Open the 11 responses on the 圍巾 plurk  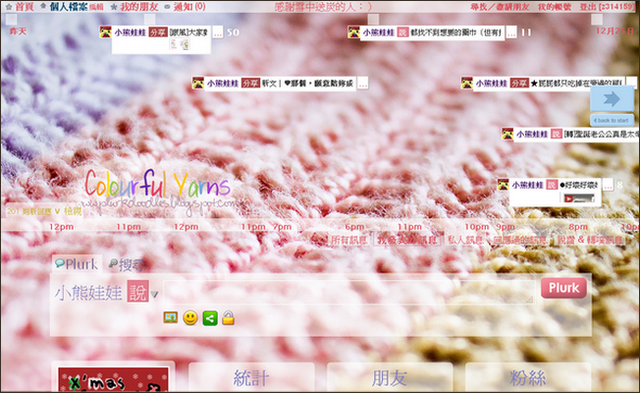[x=526, y=33]
